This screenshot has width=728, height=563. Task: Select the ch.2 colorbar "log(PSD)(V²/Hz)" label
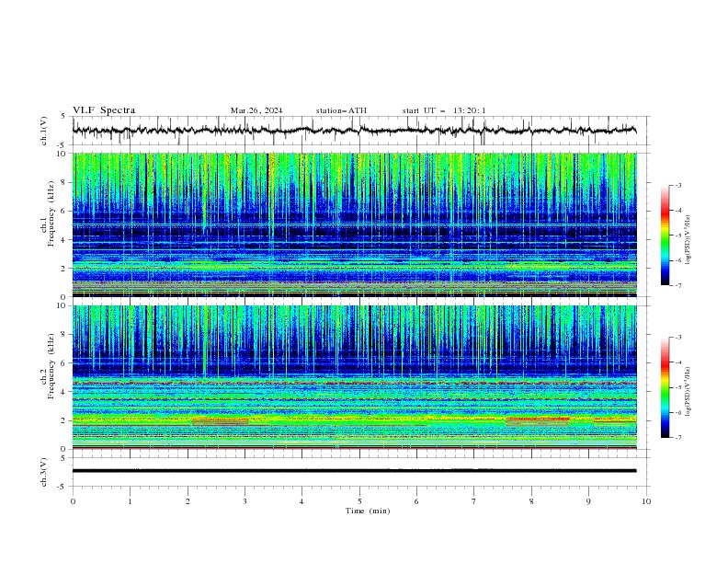pyautogui.click(x=688, y=392)
